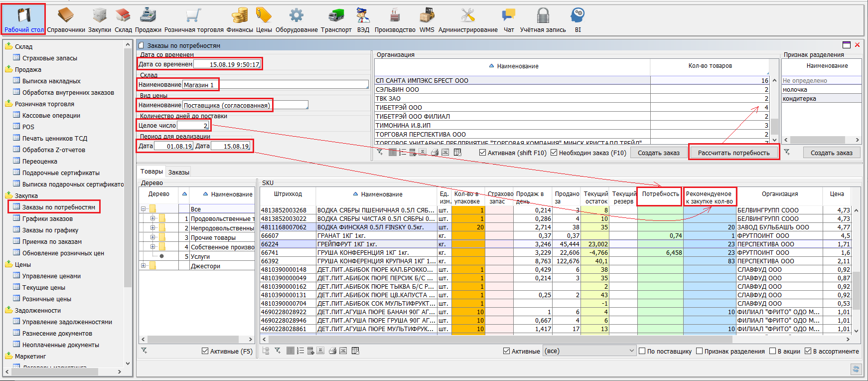This screenshot has height=381, width=868.
Task: Open the (все) filter dropdown
Action: click(589, 351)
